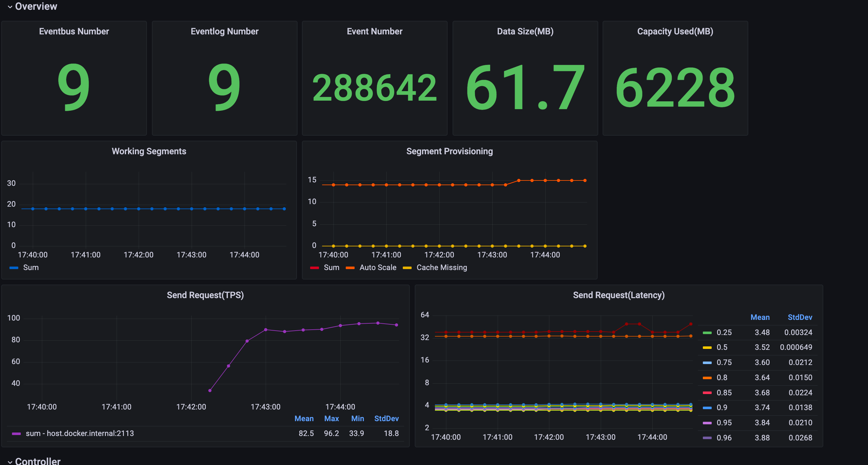This screenshot has height=465, width=868.
Task: Sort TPS legend by Mean column
Action: pos(304,418)
